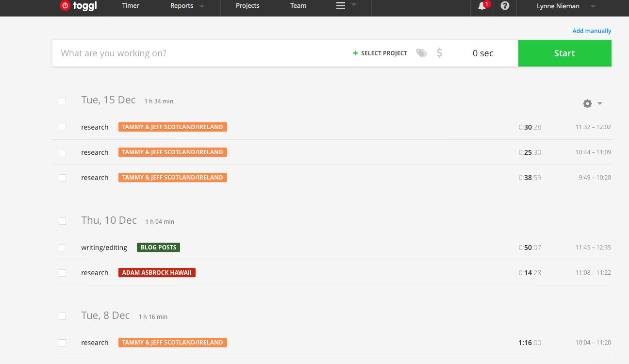Select the writing/editing entry checkbox
Screen dimensions: 629x364
pyautogui.click(x=62, y=248)
